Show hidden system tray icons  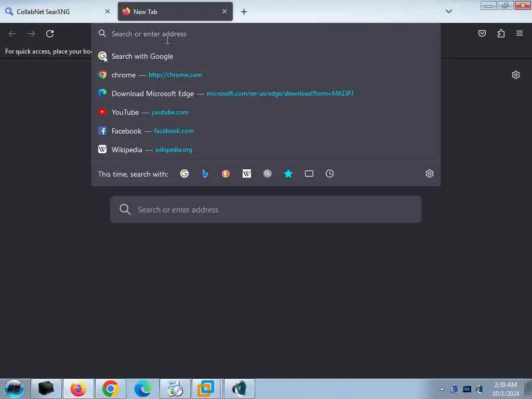click(442, 389)
